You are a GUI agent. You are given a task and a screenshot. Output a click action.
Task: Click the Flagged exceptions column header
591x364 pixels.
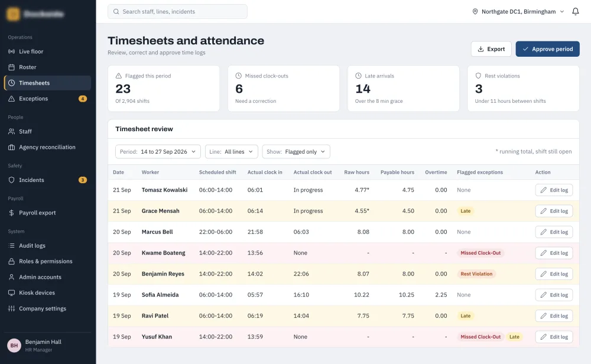pos(480,172)
